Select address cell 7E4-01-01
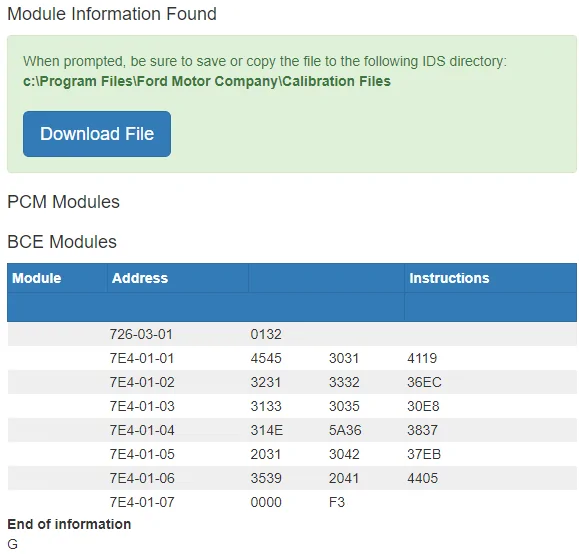The width and height of the screenshot is (579, 554). [x=141, y=358]
